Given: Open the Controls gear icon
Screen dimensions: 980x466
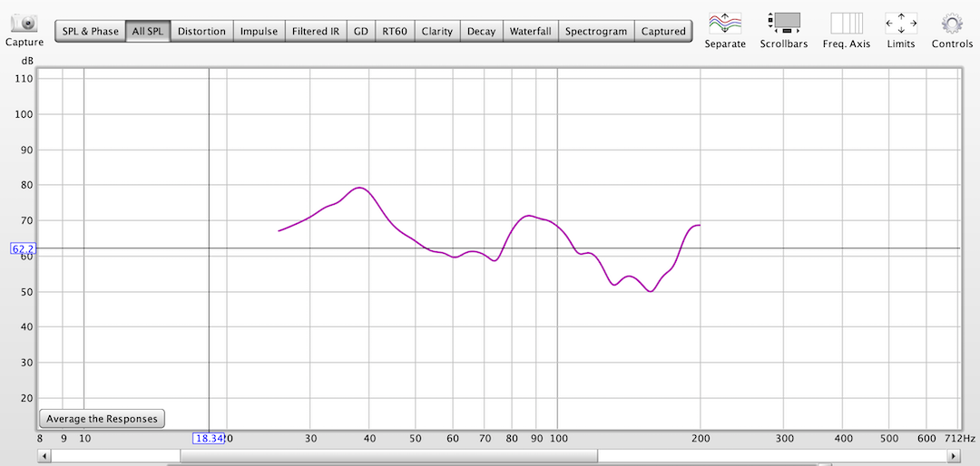Looking at the screenshot, I should pyautogui.click(x=952, y=23).
